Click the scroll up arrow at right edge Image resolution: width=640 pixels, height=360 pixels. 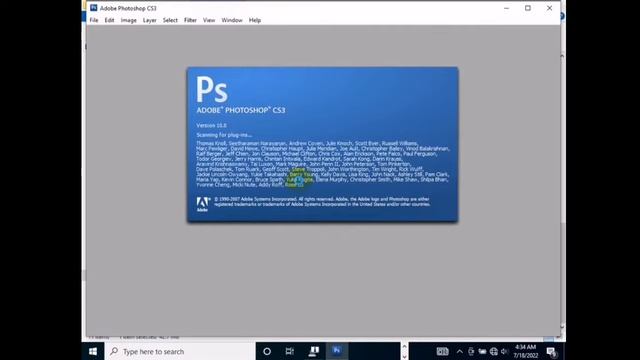[x=562, y=56]
